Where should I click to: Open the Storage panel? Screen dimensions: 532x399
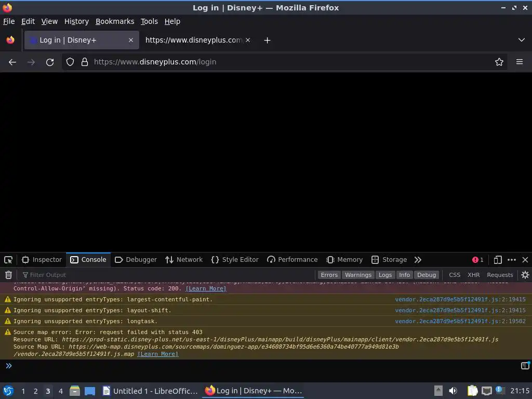click(x=389, y=260)
